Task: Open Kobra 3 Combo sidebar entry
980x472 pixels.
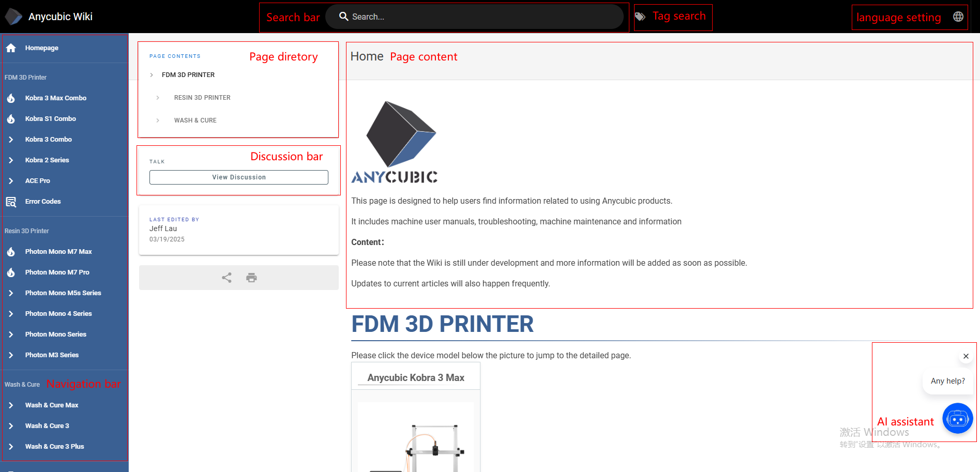Action: tap(49, 140)
